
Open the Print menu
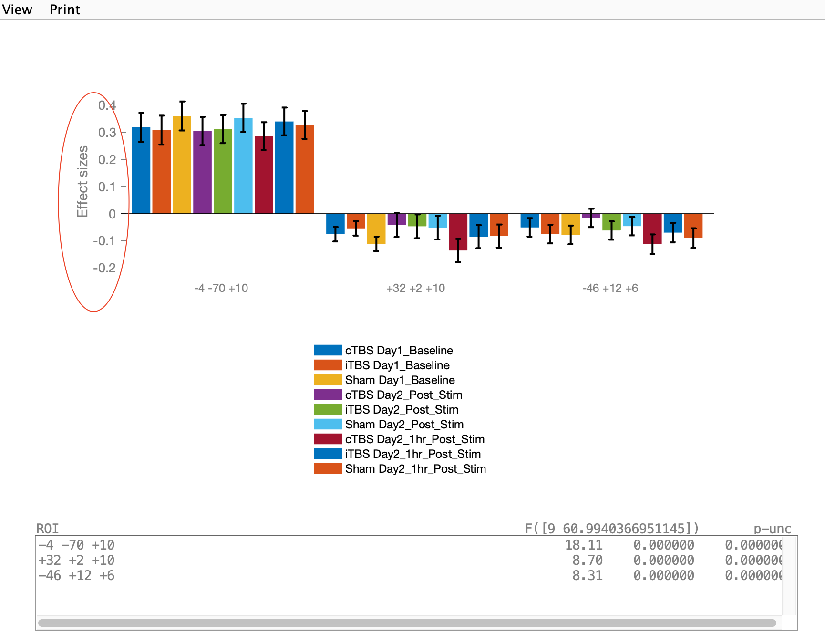(65, 10)
